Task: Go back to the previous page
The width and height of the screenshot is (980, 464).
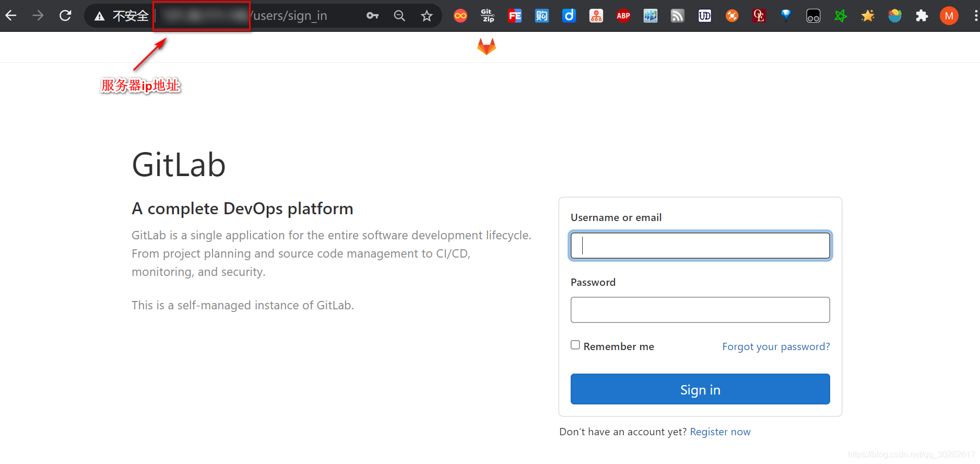Action: pyautogui.click(x=11, y=16)
